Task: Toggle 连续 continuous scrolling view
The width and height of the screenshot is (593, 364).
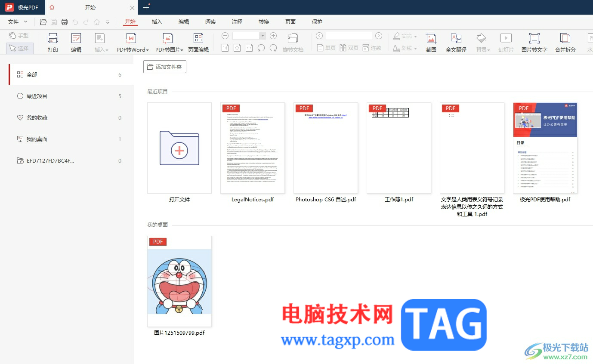Action: coord(372,48)
